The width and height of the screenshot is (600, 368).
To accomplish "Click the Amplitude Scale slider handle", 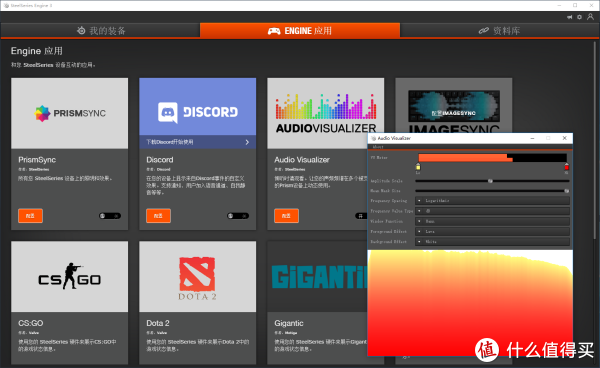I will pyautogui.click(x=490, y=181).
